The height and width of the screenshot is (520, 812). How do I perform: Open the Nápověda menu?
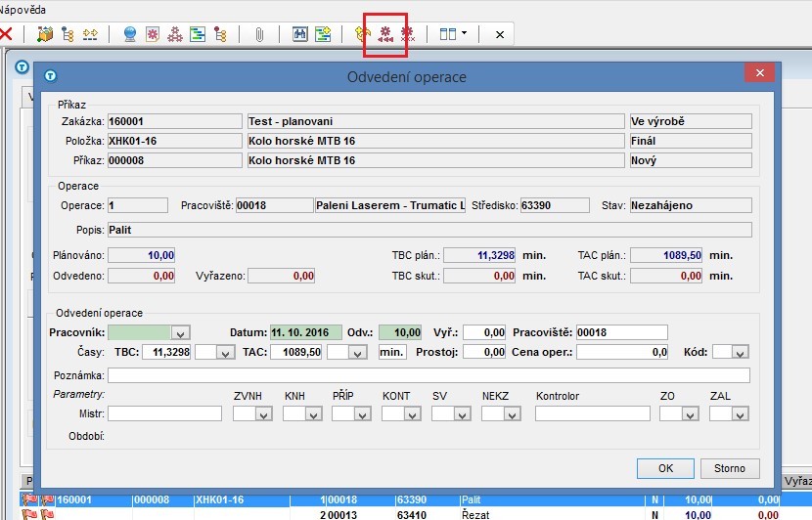pyautogui.click(x=23, y=10)
